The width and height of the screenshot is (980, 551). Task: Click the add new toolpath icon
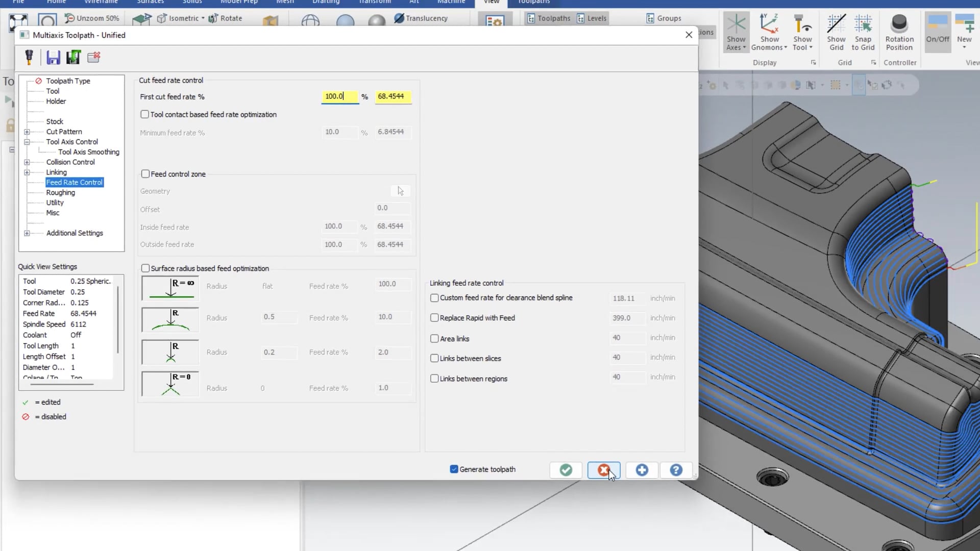tap(640, 469)
